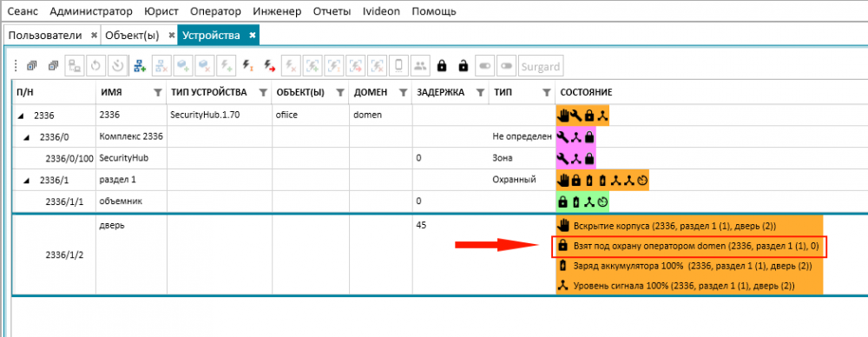Viewport: 868px width, 337px height.
Task: Click the closed padlock arm icon
Action: click(441, 66)
